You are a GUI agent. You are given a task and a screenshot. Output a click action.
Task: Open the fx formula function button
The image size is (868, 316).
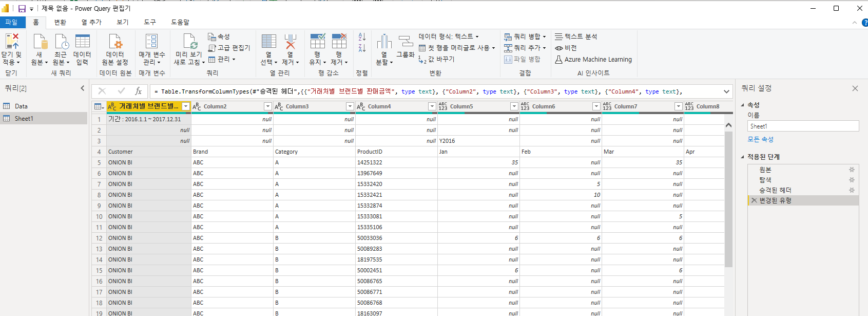click(138, 91)
